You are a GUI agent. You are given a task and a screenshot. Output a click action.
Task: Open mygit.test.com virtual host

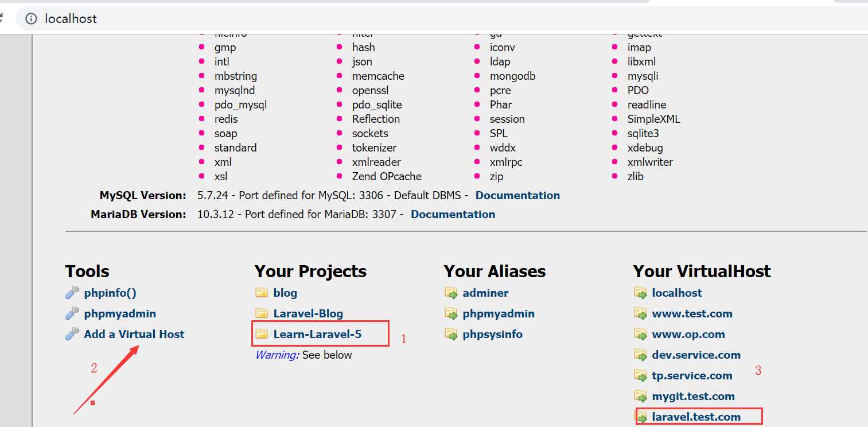tap(693, 396)
